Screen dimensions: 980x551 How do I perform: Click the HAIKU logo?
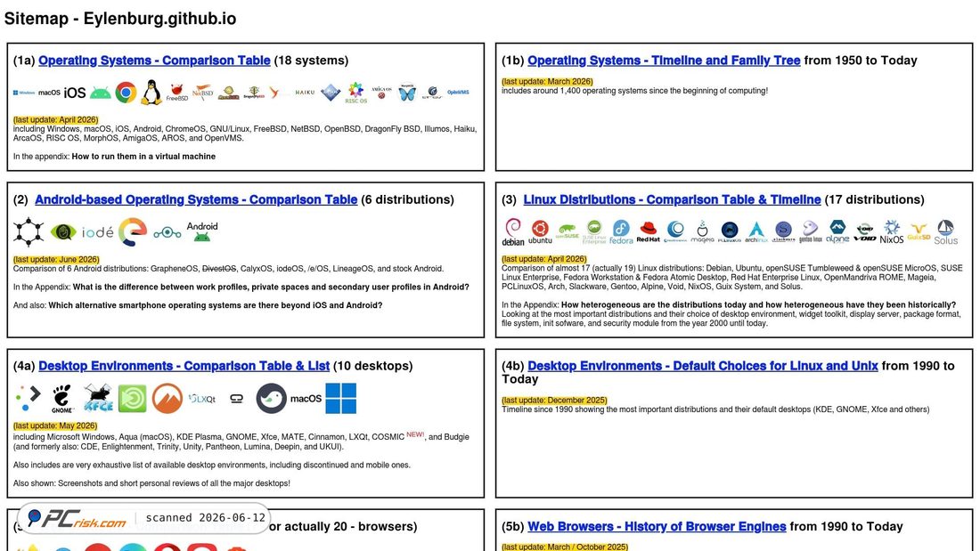(x=305, y=93)
